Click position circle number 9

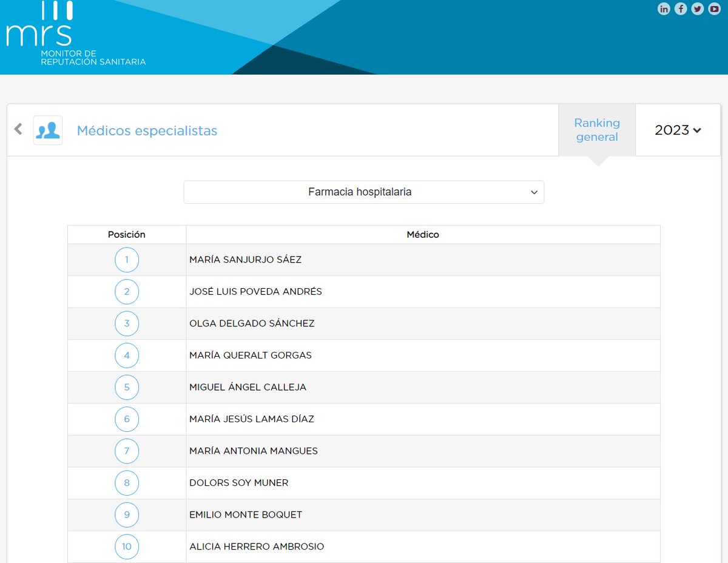[127, 514]
